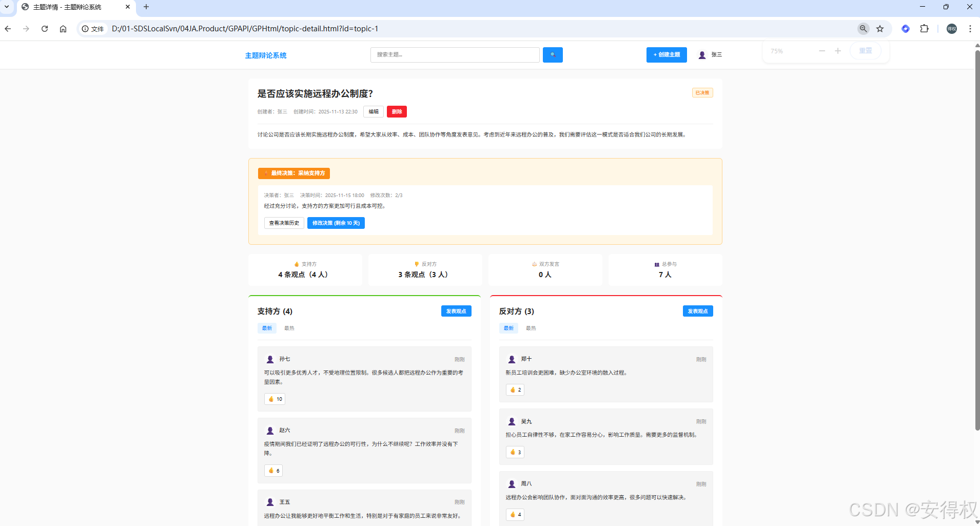The image size is (980, 526).
Task: Click the browser refresh icon
Action: [45, 29]
